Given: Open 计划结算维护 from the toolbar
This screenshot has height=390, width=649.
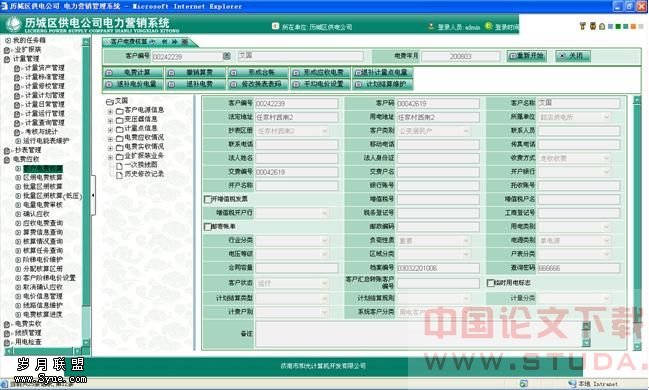Looking at the screenshot, I should point(382,84).
